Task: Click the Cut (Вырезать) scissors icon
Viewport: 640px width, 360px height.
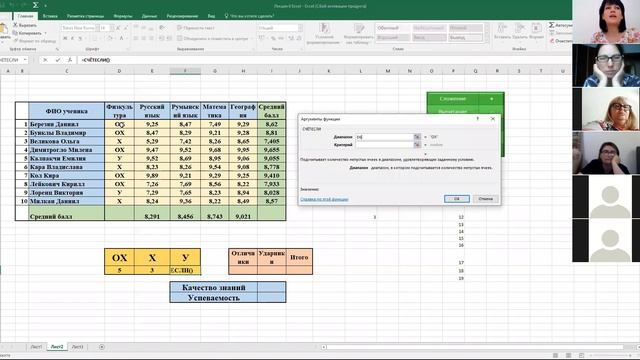Action: click(x=16, y=25)
